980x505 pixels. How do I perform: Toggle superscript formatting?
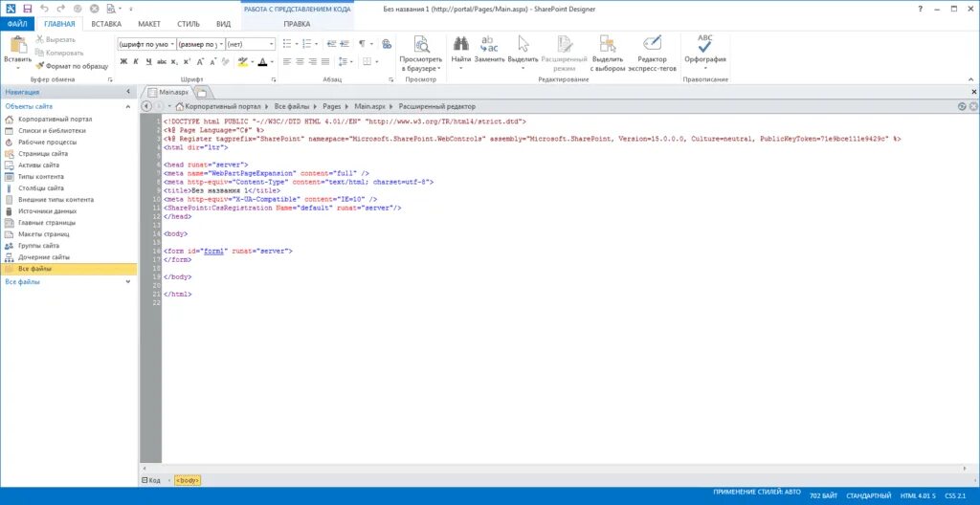coord(187,61)
